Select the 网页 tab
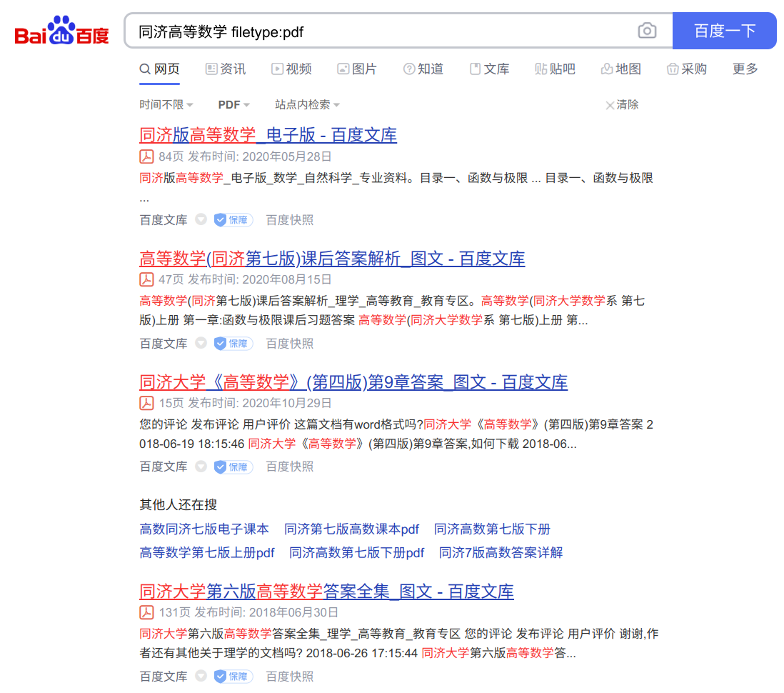This screenshot has width=784, height=693. point(159,69)
